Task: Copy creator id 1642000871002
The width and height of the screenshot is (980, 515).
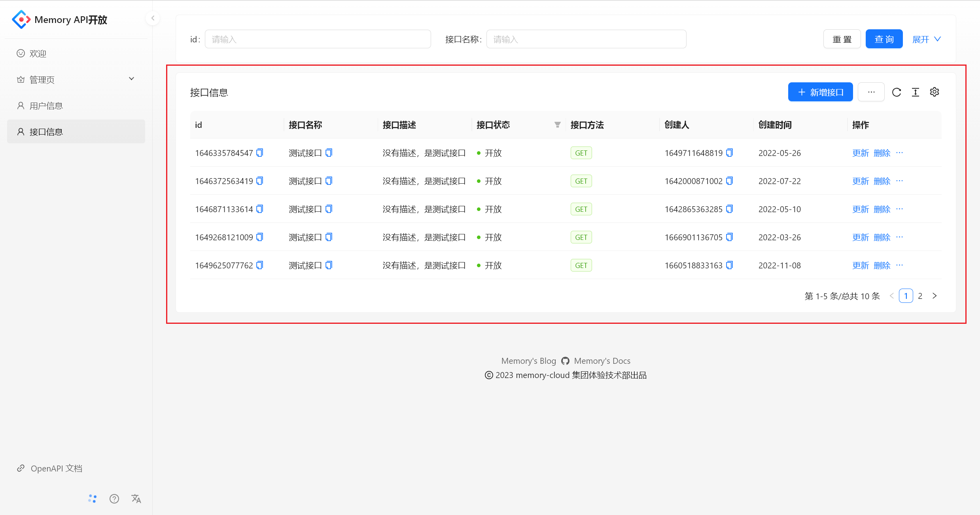Action: click(x=730, y=181)
